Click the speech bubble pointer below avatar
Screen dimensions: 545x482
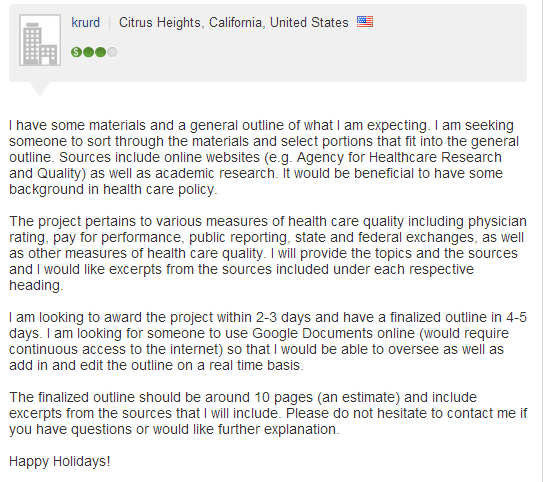[x=40, y=89]
